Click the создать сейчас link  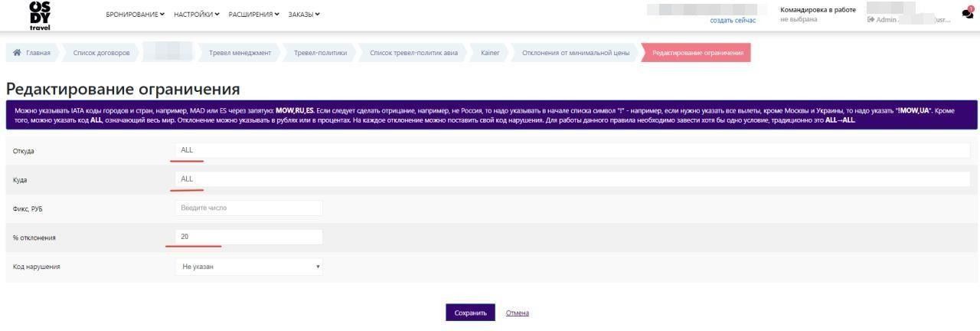[733, 21]
